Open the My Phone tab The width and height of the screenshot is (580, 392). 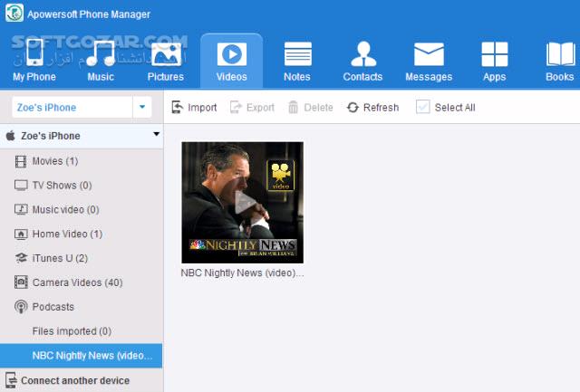pyautogui.click(x=34, y=61)
